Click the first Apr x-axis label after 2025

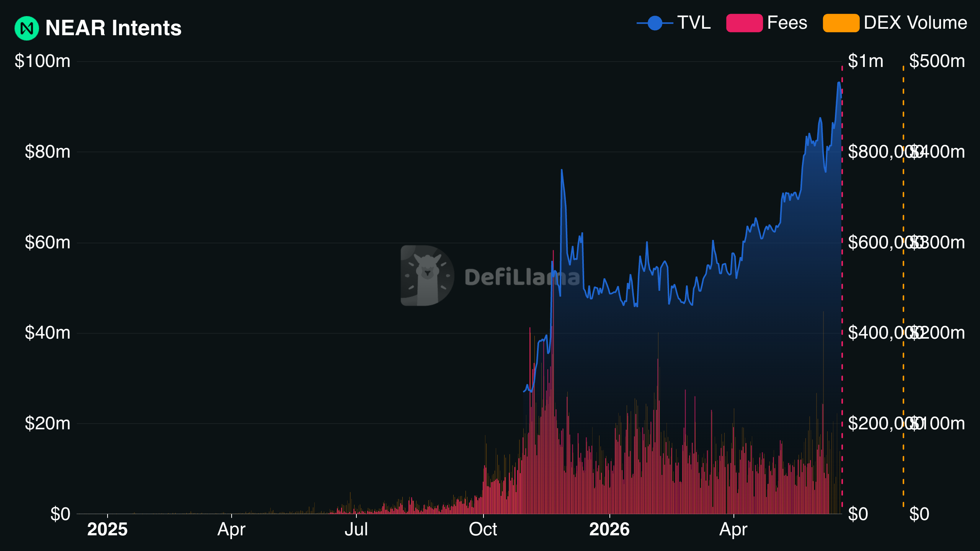(x=231, y=530)
